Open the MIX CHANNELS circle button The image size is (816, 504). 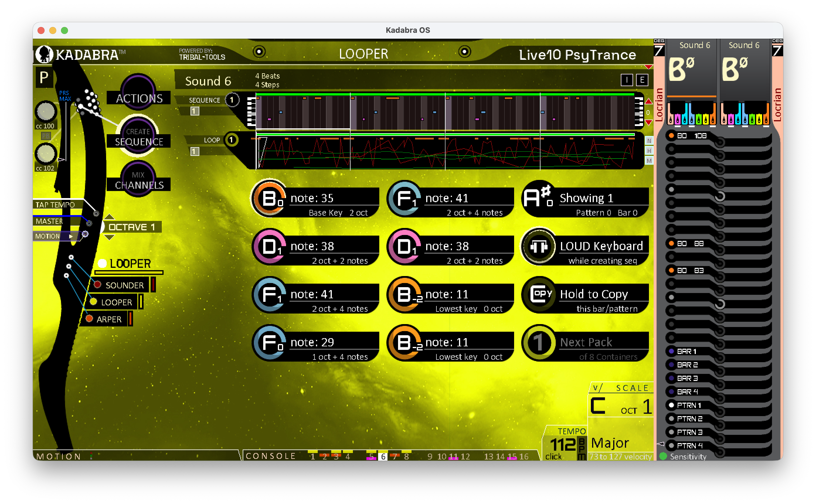pos(138,179)
